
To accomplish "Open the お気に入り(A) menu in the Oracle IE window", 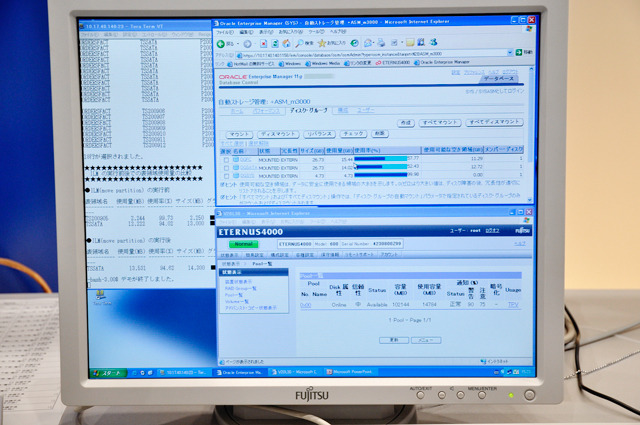I will (x=291, y=32).
